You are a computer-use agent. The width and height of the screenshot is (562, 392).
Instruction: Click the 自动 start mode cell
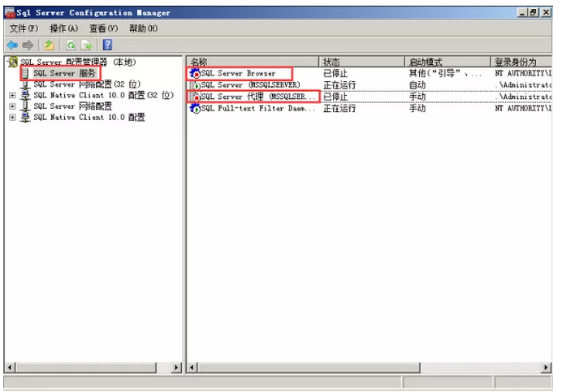(x=417, y=85)
